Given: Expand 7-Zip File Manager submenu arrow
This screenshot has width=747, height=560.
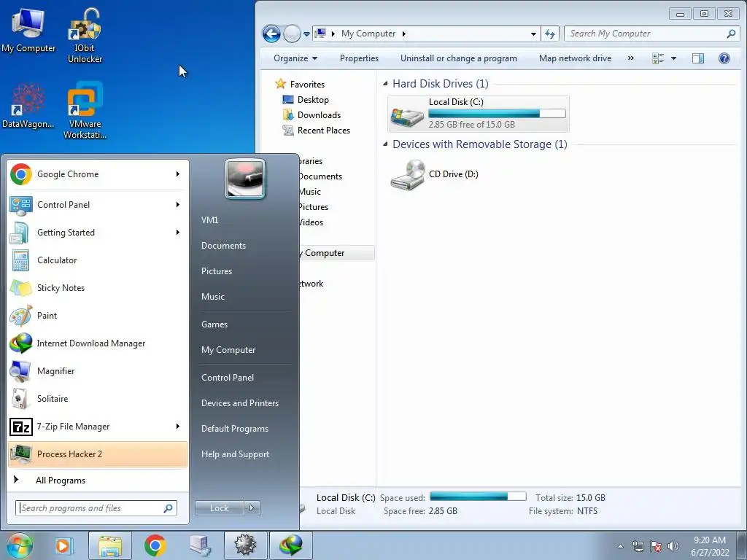Looking at the screenshot, I should point(178,427).
